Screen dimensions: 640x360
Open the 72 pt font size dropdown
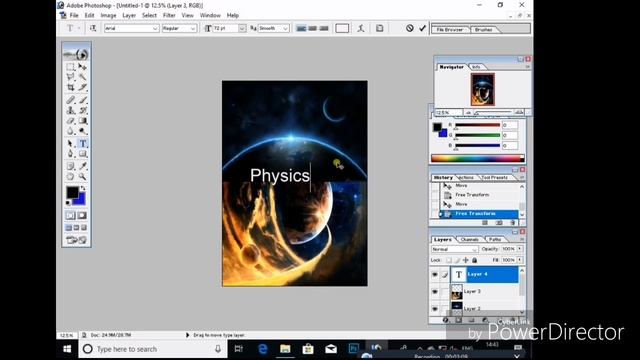(x=242, y=28)
